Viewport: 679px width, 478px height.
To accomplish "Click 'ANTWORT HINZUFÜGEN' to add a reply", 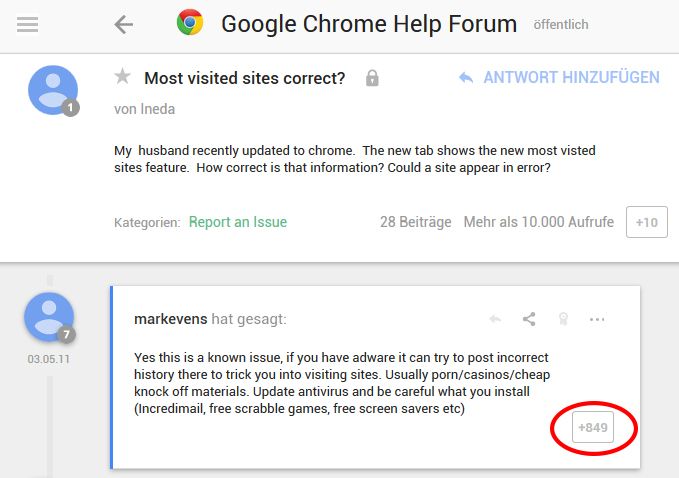I will 559,77.
